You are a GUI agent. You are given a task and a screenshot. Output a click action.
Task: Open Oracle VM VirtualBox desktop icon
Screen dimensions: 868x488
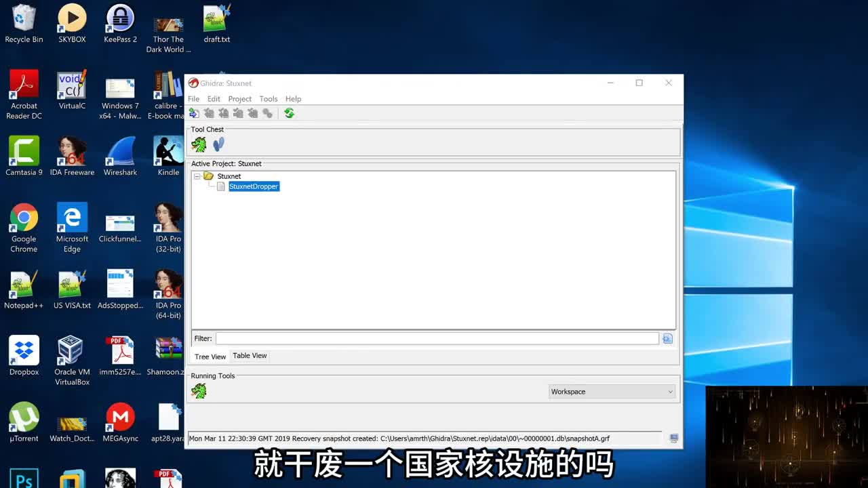(72, 361)
